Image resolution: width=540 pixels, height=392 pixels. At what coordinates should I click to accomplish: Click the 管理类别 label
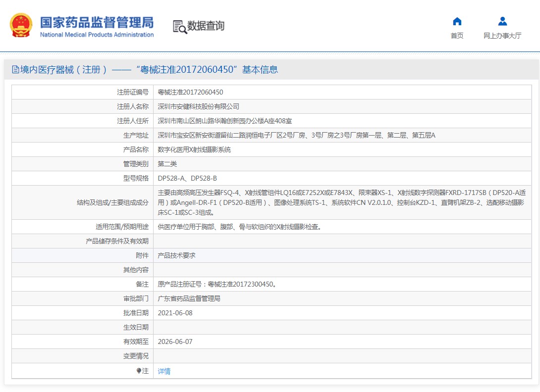[x=136, y=164]
